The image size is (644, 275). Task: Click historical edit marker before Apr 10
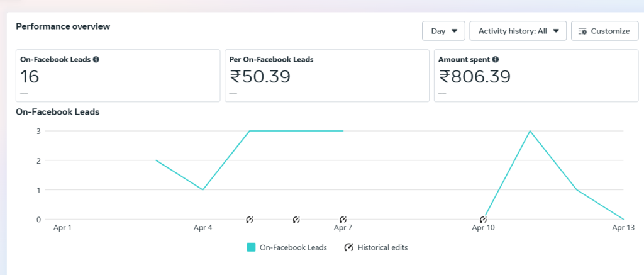coord(484,220)
